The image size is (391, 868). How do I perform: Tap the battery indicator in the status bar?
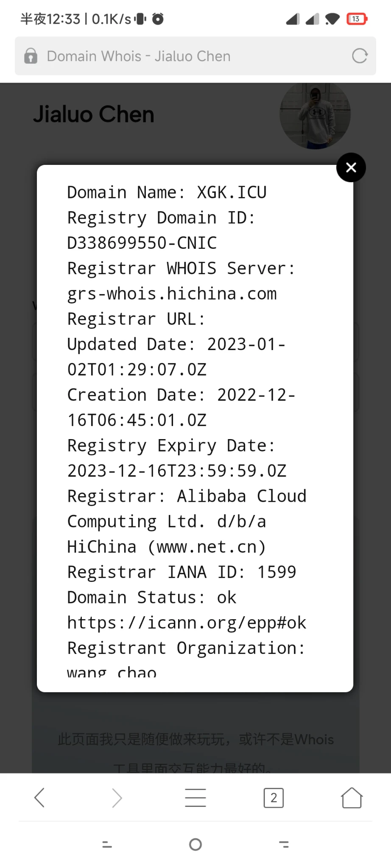[x=357, y=19]
